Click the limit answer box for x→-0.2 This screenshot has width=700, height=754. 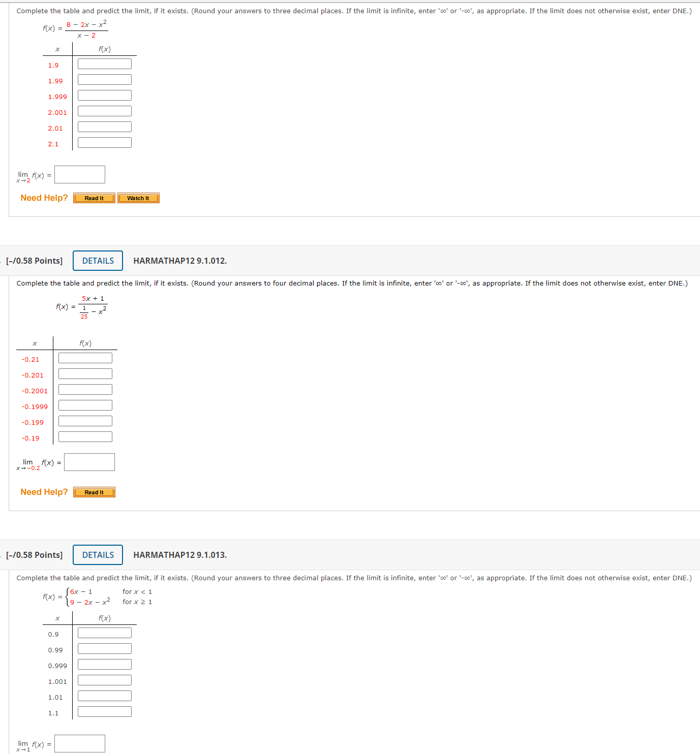tap(89, 462)
